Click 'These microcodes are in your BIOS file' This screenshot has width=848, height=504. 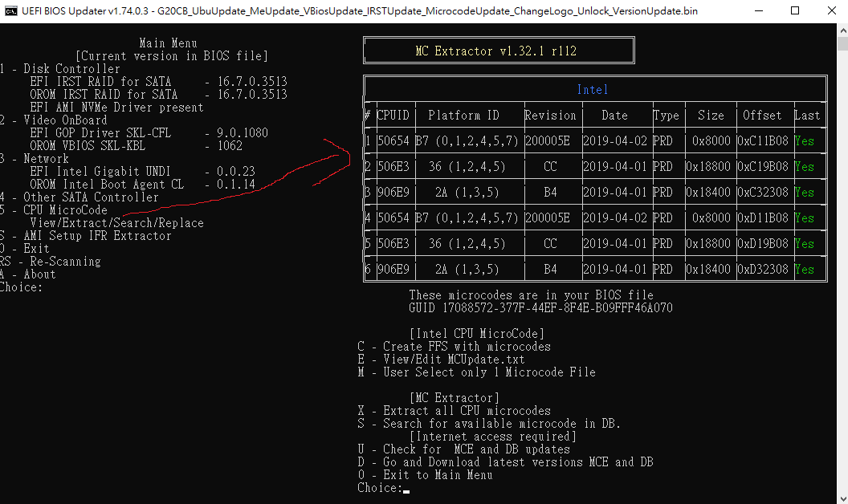(x=531, y=295)
